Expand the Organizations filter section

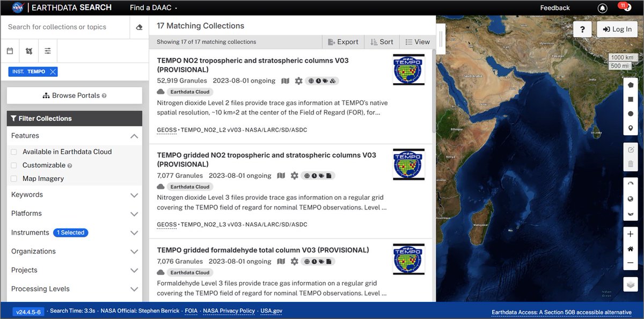point(75,251)
